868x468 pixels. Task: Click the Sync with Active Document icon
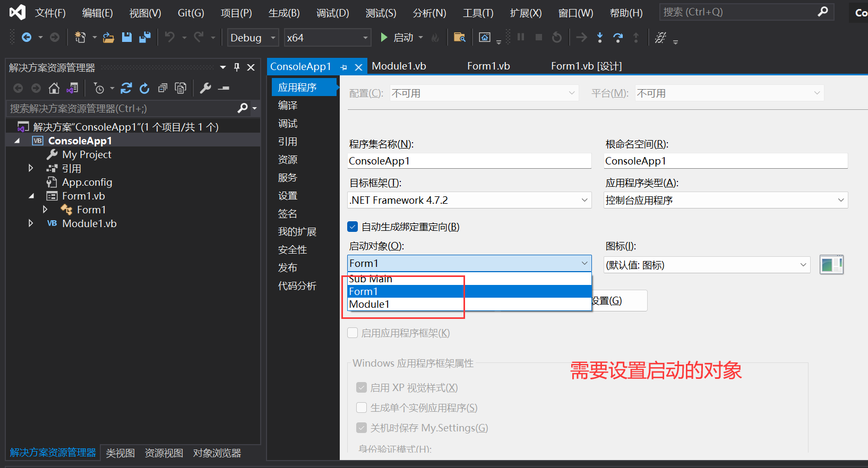126,88
